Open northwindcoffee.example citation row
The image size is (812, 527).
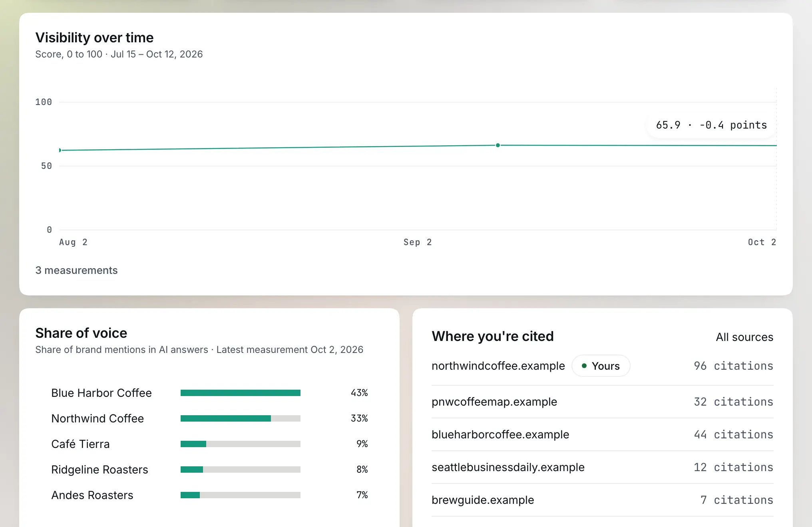click(602, 366)
